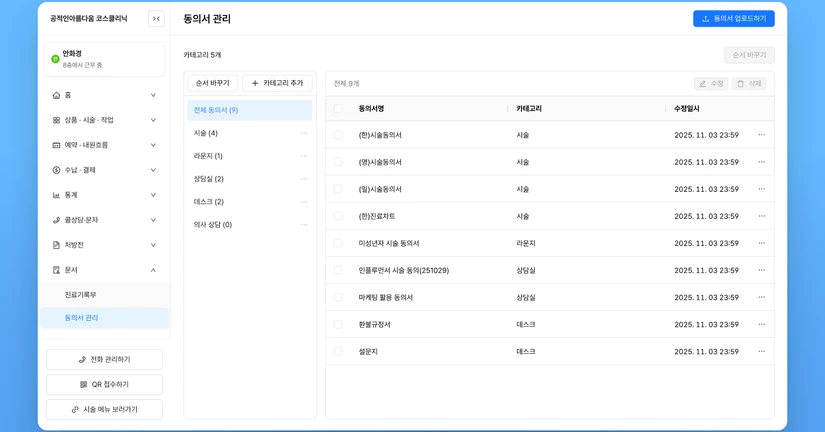Click 카테고리 추가 button

[277, 83]
